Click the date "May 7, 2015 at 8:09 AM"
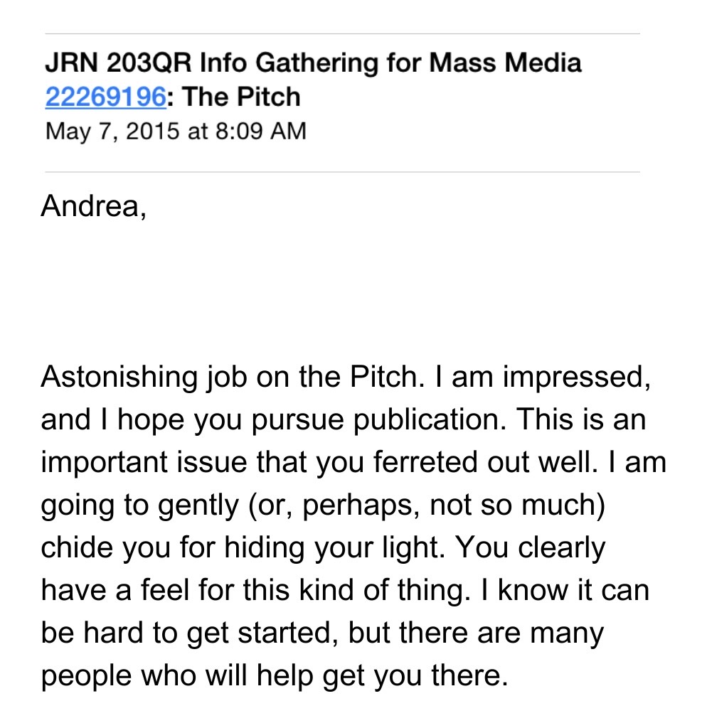This screenshot has width=707, height=728. [175, 132]
